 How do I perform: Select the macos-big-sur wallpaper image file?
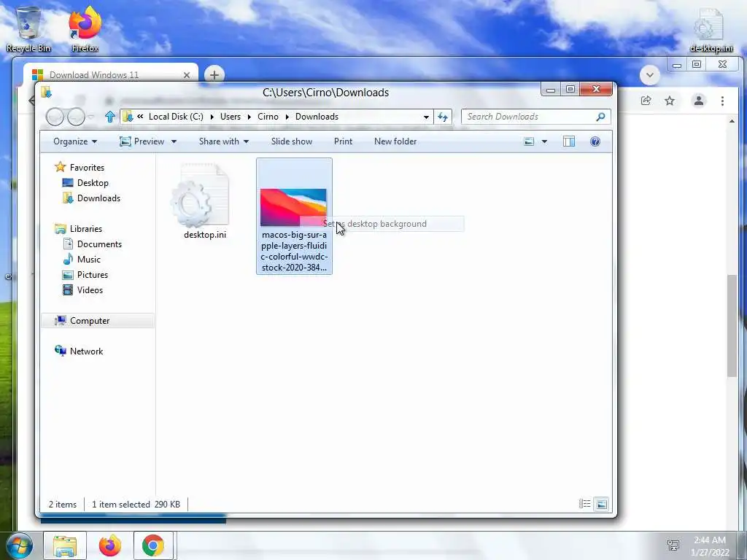coord(294,216)
